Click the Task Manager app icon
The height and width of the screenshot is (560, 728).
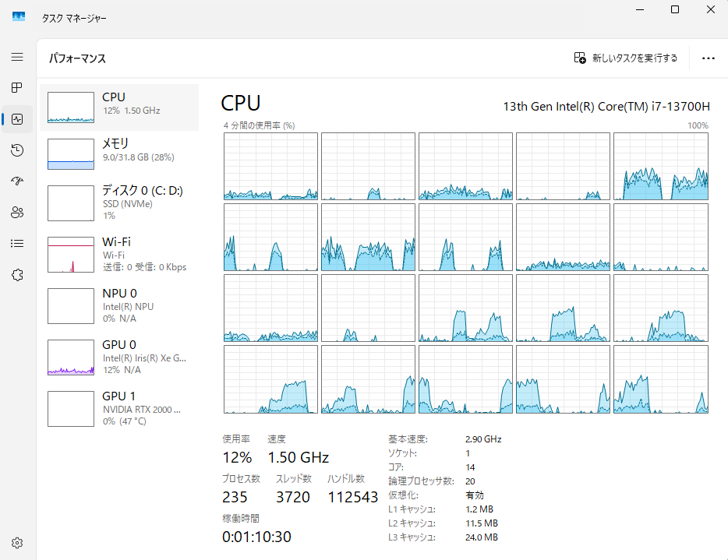click(x=19, y=17)
